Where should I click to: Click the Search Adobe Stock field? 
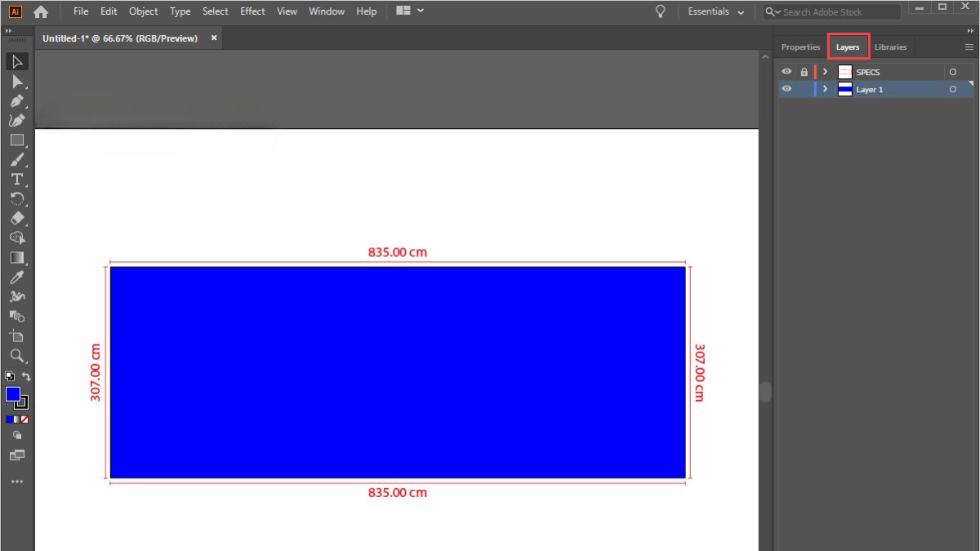tap(831, 11)
